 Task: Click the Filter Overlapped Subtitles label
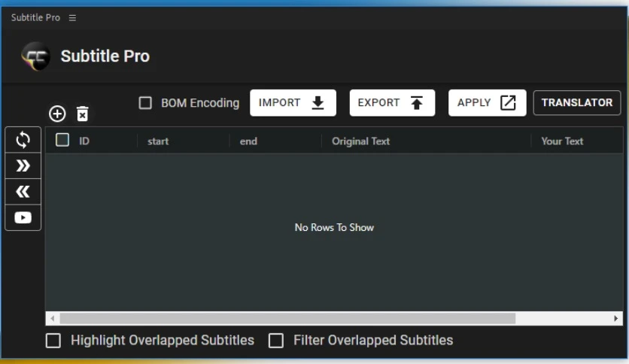click(373, 341)
